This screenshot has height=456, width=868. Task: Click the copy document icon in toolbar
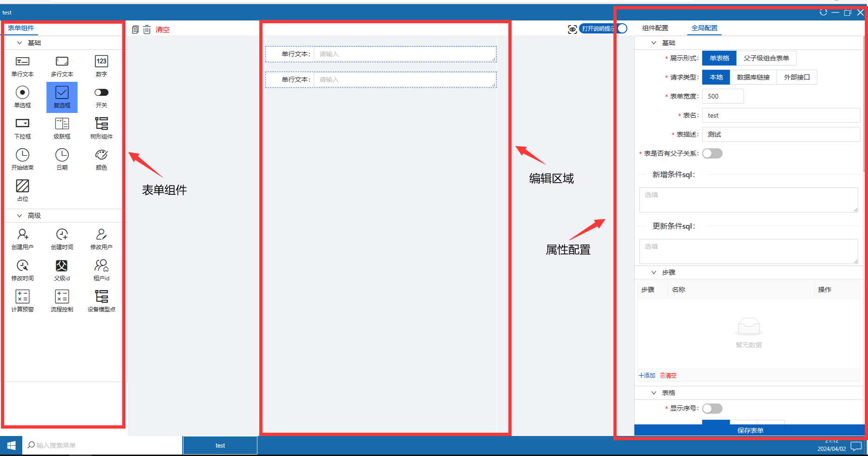tap(135, 29)
